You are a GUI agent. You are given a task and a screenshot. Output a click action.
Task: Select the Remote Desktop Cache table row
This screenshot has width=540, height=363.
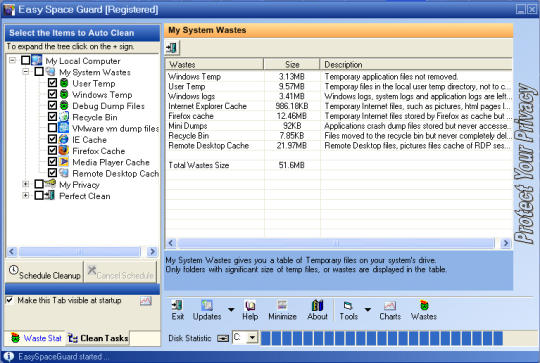coord(339,146)
